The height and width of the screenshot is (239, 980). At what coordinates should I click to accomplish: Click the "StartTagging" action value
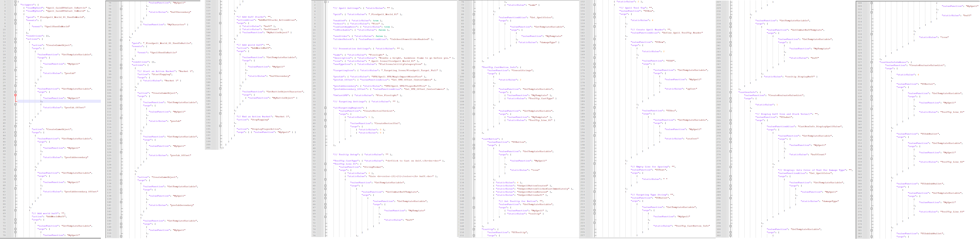click(162, 74)
